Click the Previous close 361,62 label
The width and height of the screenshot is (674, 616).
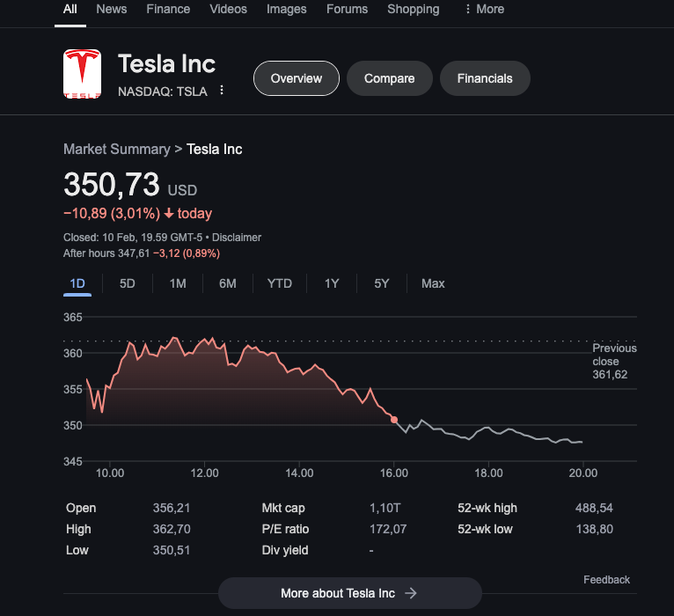coord(614,361)
